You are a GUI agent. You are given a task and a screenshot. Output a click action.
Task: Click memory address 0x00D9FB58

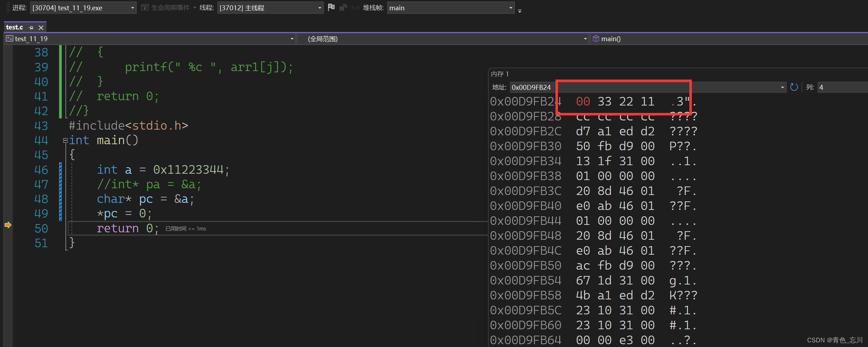point(526,296)
